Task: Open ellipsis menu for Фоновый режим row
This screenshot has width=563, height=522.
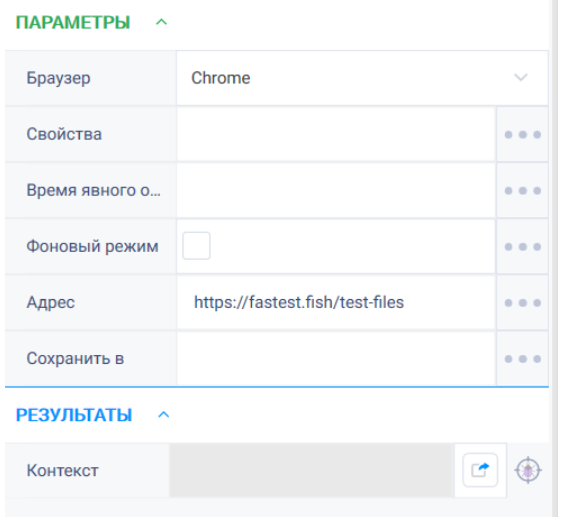Action: click(x=522, y=247)
